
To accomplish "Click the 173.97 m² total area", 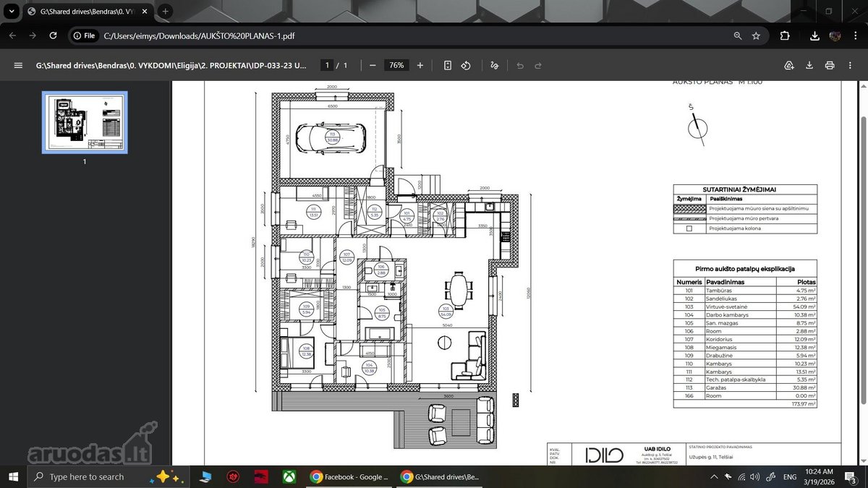I will pyautogui.click(x=804, y=404).
